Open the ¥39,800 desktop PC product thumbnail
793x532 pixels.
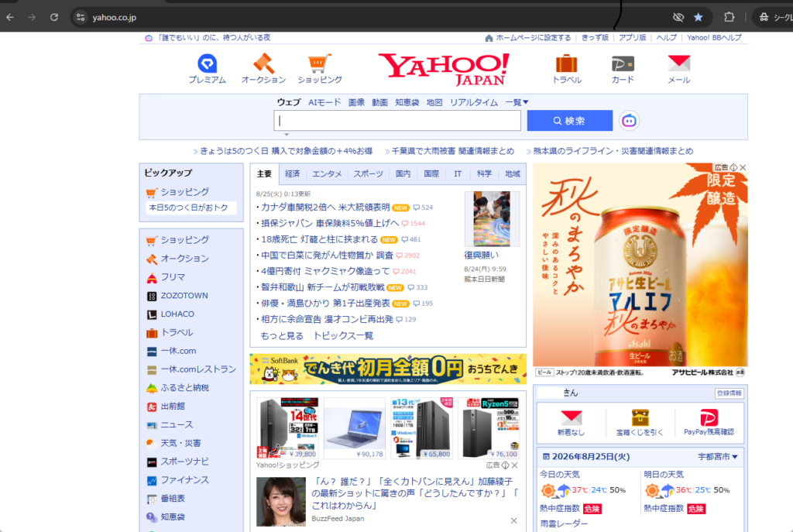tap(287, 427)
